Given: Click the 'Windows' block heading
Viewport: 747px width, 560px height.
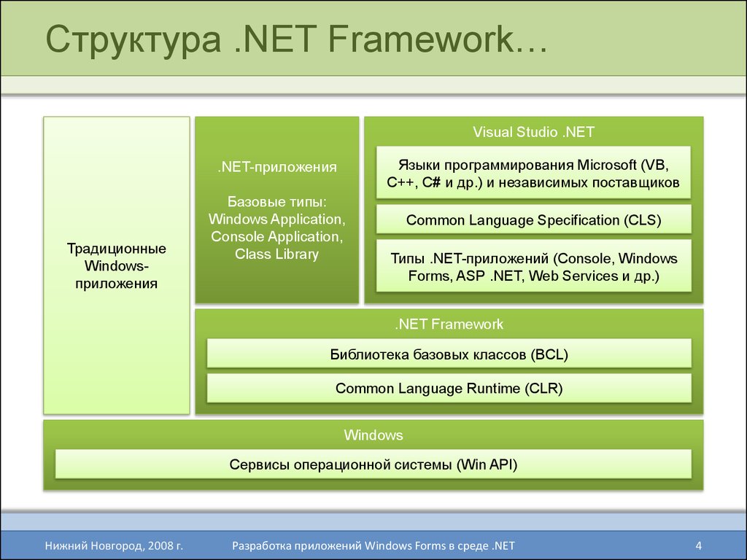Looking at the screenshot, I should (373, 435).
